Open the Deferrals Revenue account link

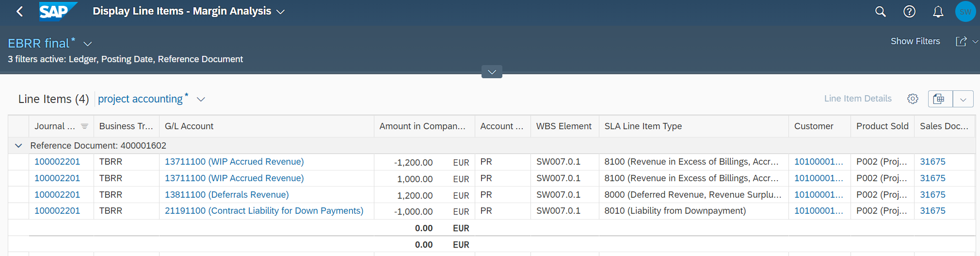click(x=226, y=195)
